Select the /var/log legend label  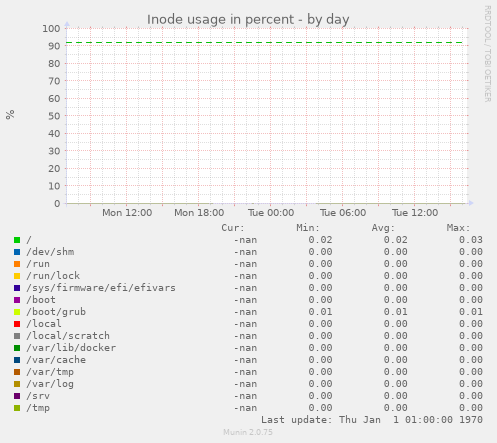(50, 384)
